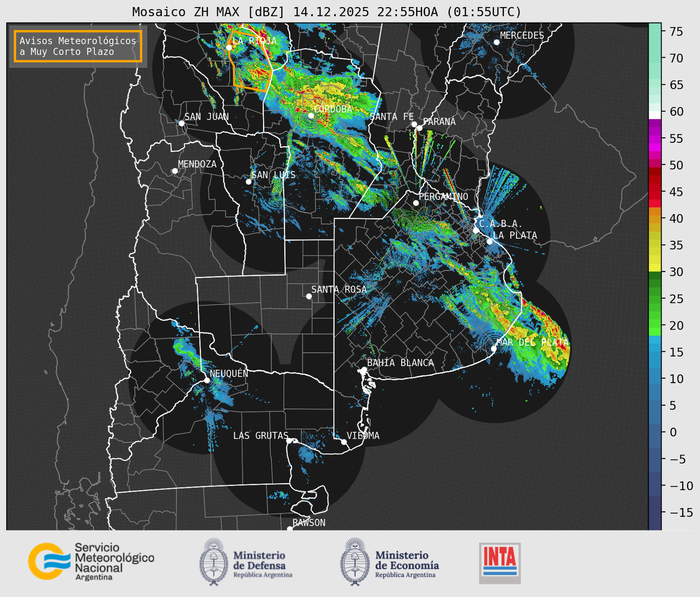Click the MAR DEL PLATA label text

click(532, 343)
